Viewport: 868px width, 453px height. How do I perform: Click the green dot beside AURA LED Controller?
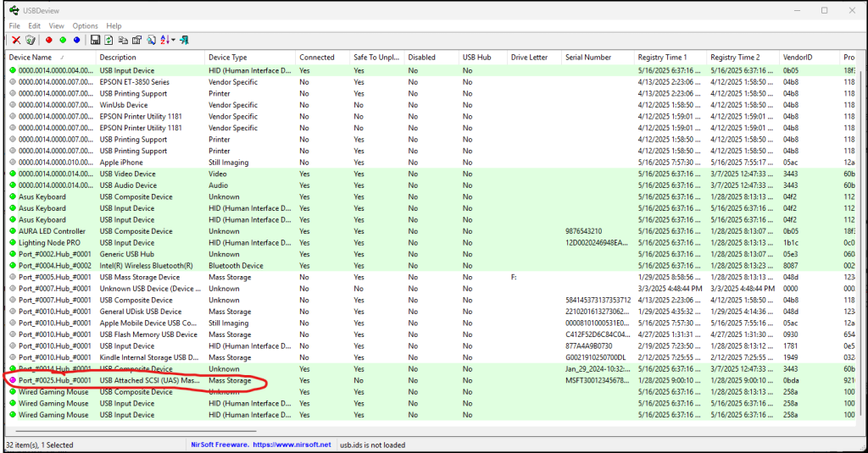pyautogui.click(x=13, y=231)
